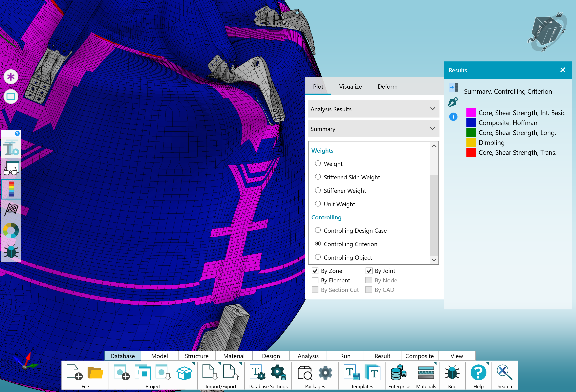Open the Analysis Results dropdown
The image size is (576, 392).
(x=373, y=109)
